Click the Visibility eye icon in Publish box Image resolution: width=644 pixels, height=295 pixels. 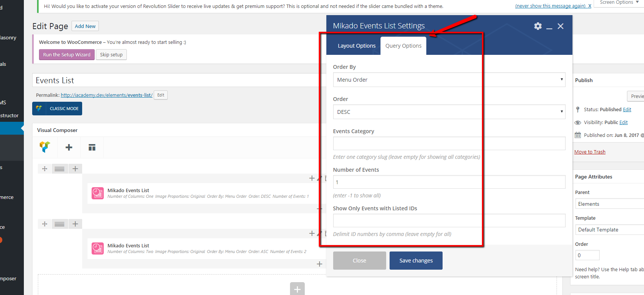578,123
